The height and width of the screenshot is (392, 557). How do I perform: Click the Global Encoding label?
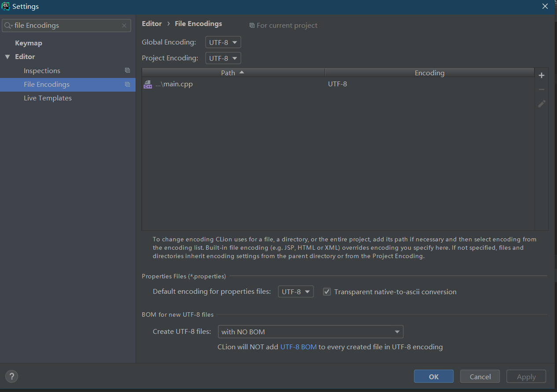click(x=169, y=42)
